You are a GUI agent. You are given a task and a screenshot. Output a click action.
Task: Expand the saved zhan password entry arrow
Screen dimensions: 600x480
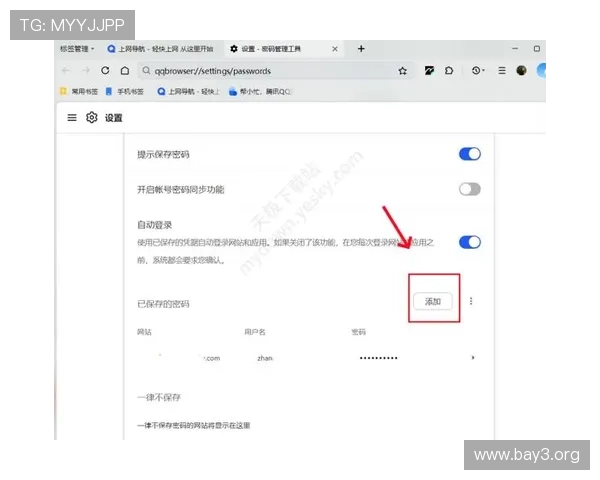pyautogui.click(x=473, y=358)
